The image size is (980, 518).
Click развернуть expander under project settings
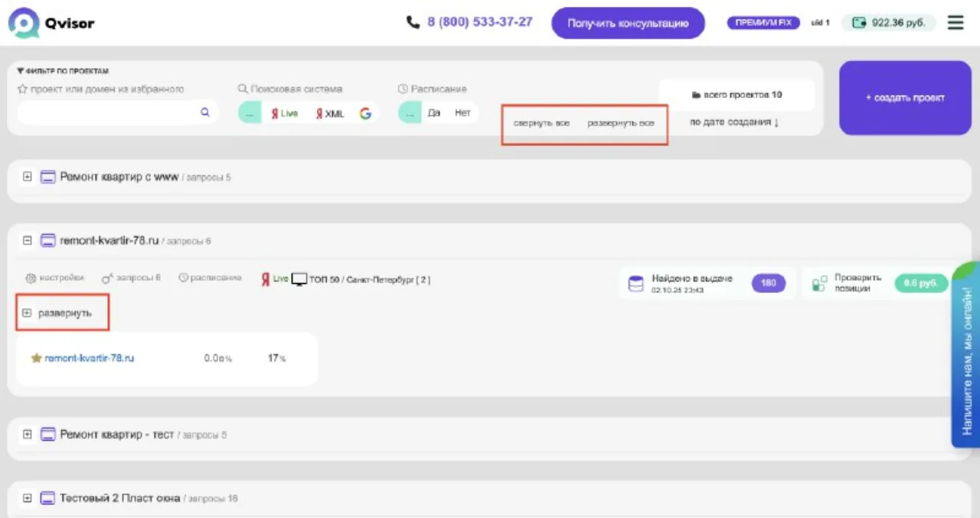(x=57, y=313)
